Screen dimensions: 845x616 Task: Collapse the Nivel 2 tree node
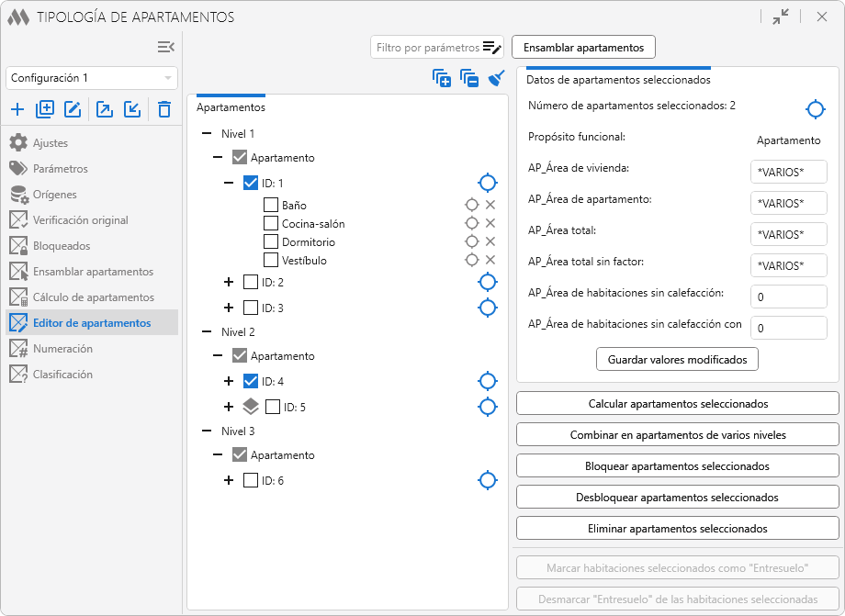(206, 331)
